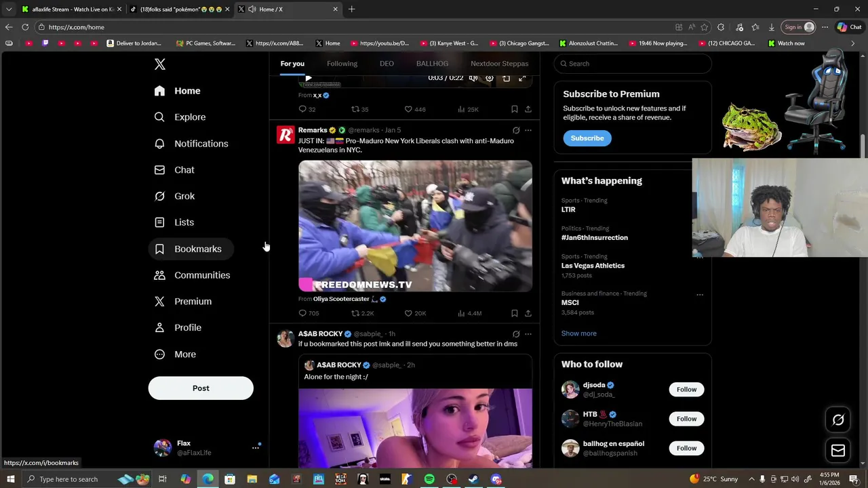Open more options on the Remarks post
The height and width of the screenshot is (488, 868).
coord(528,130)
